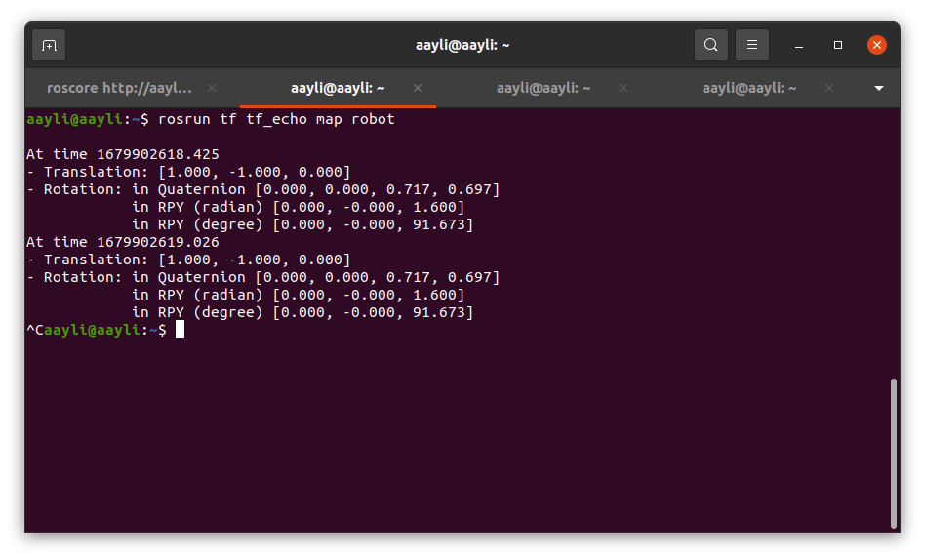Open terminal search with magnifier icon

click(711, 45)
